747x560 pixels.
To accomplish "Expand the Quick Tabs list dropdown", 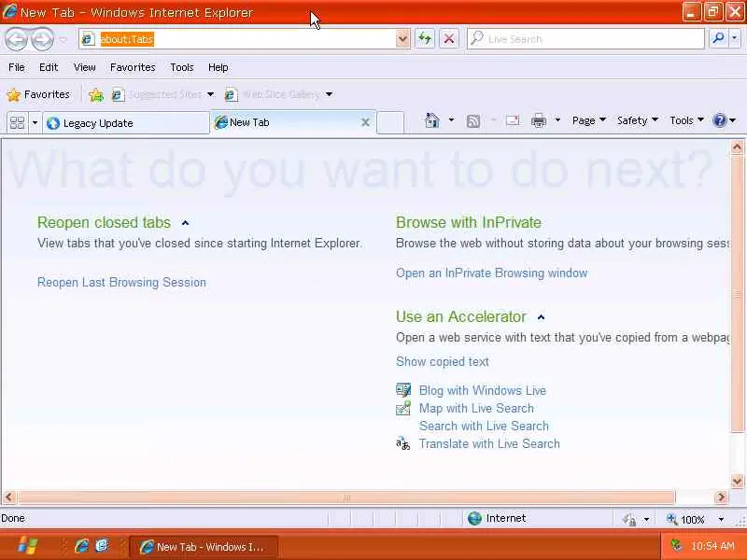I will [35, 123].
